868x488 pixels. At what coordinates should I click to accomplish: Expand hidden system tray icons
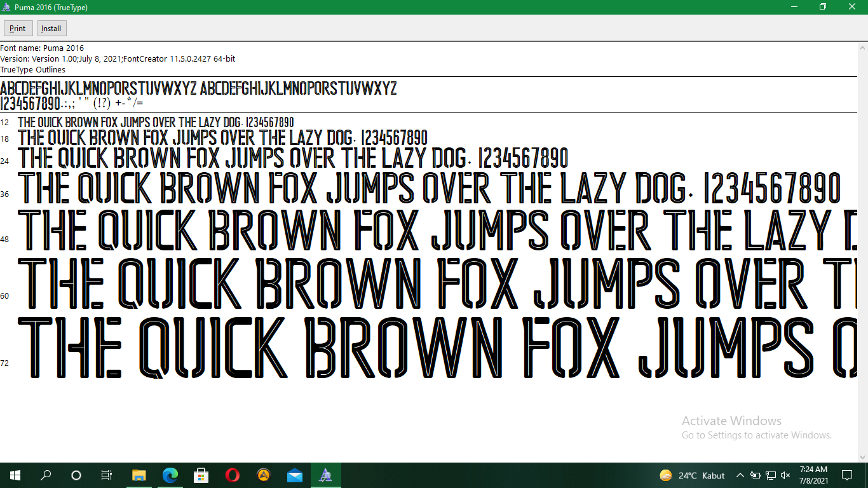tap(740, 475)
